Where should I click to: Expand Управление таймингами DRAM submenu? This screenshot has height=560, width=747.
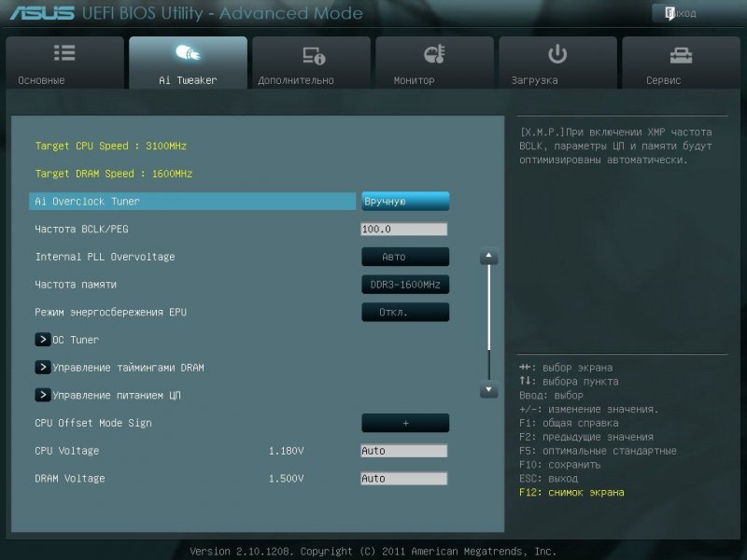click(x=43, y=368)
